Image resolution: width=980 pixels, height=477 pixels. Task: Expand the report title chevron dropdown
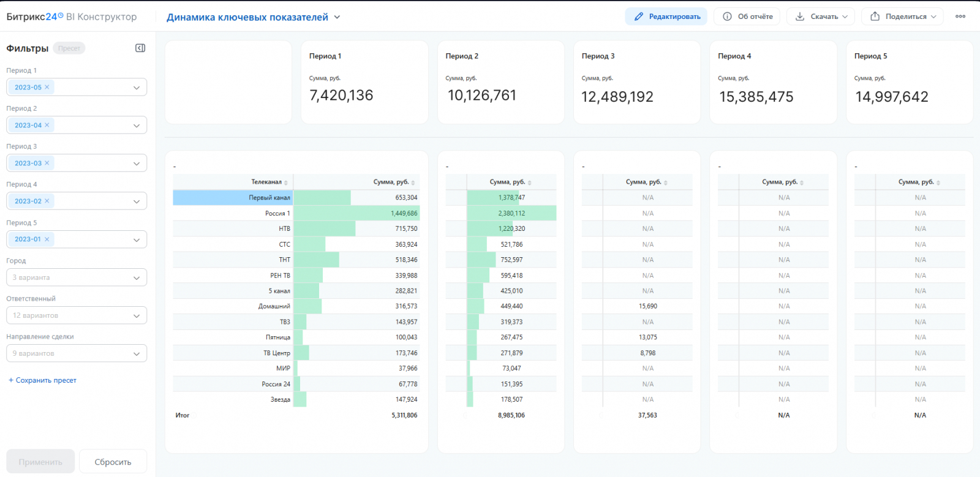[x=337, y=17]
